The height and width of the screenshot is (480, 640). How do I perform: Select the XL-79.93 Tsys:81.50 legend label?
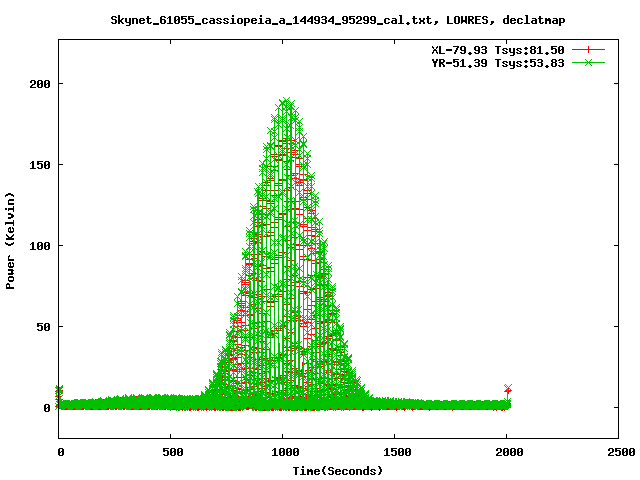pos(499,49)
